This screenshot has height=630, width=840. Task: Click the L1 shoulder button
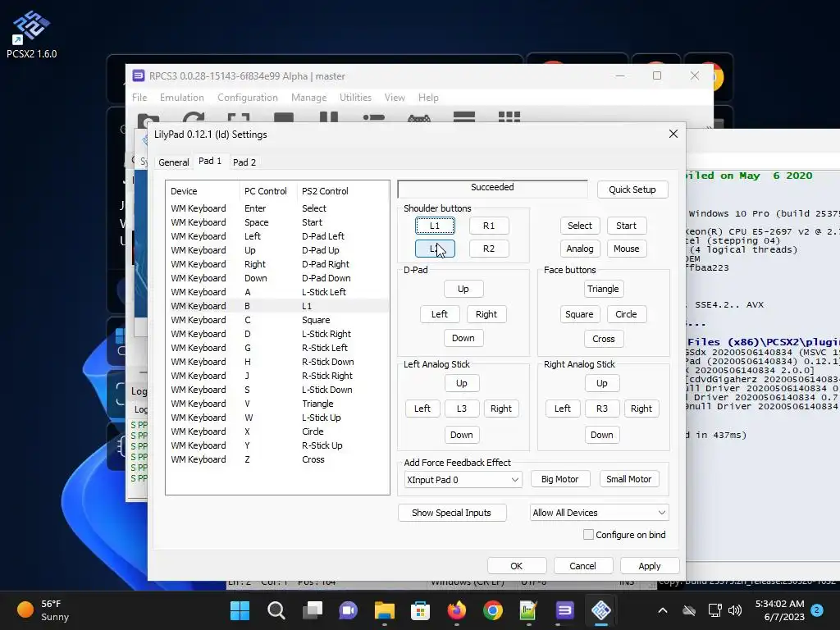click(x=435, y=226)
